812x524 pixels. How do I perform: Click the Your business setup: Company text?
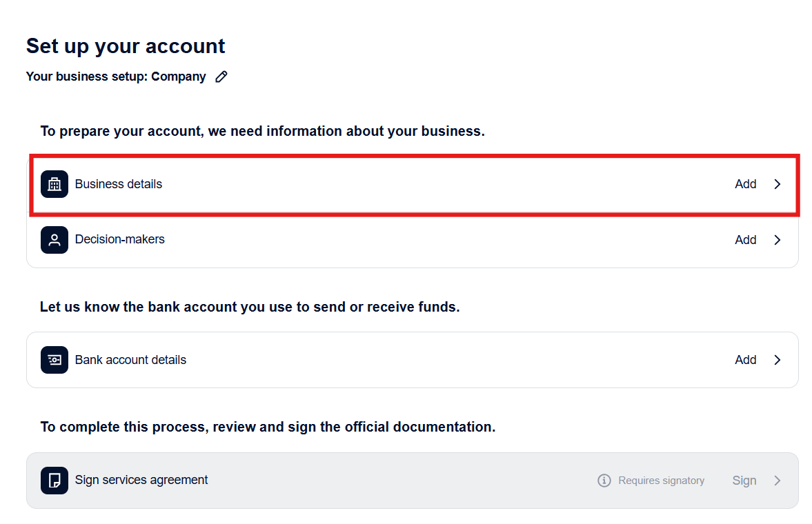point(116,77)
